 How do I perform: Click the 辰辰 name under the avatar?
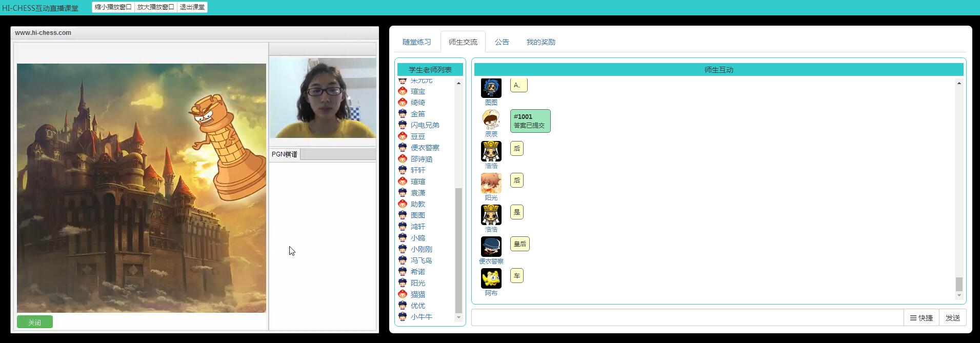coord(491,134)
